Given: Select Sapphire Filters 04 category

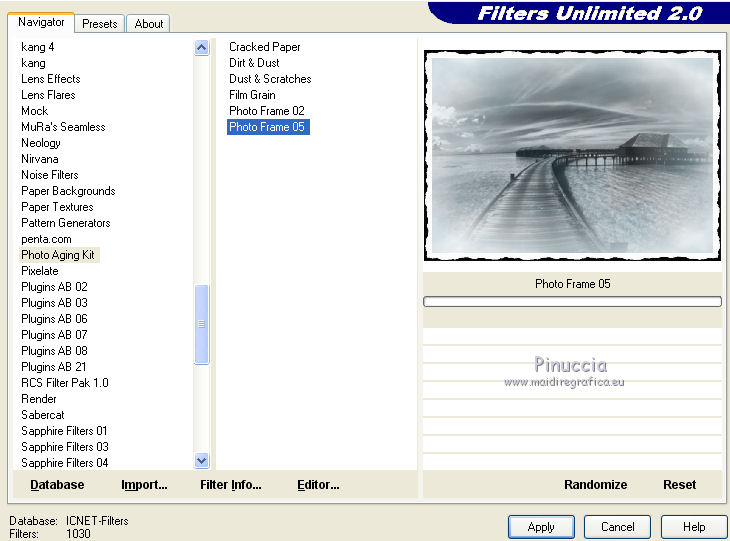Looking at the screenshot, I should 64,462.
